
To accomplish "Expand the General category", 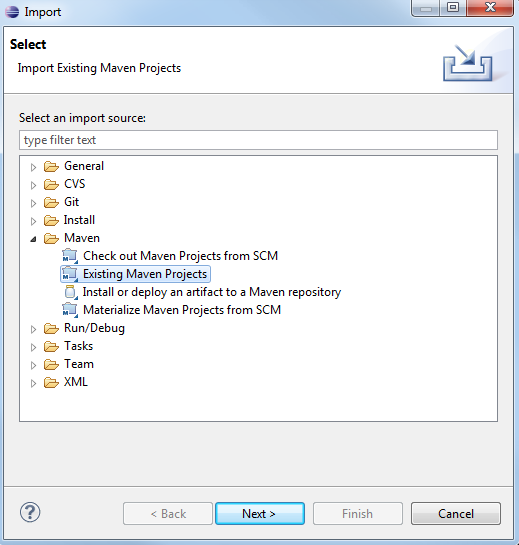I will pos(33,167).
